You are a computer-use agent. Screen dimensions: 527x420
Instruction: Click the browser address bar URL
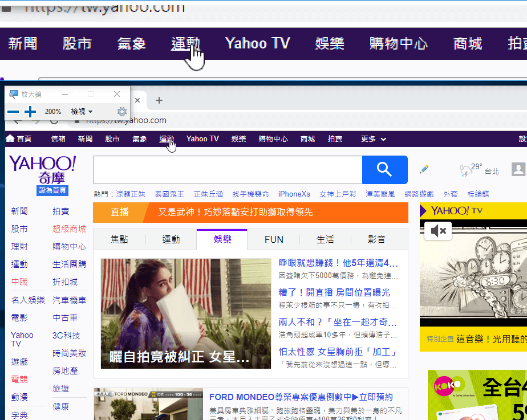127,120
